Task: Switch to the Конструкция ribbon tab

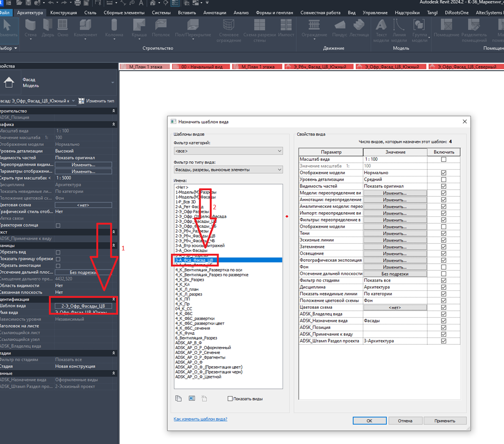Action: (x=64, y=12)
